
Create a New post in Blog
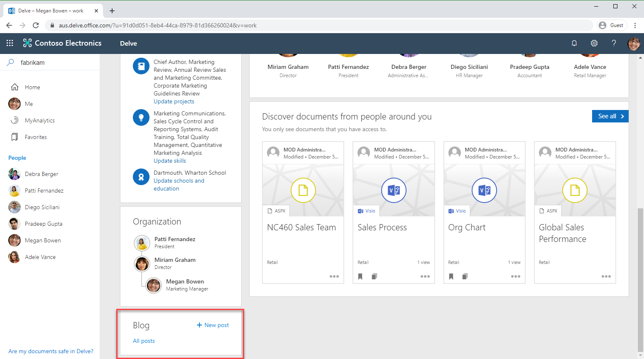213,325
